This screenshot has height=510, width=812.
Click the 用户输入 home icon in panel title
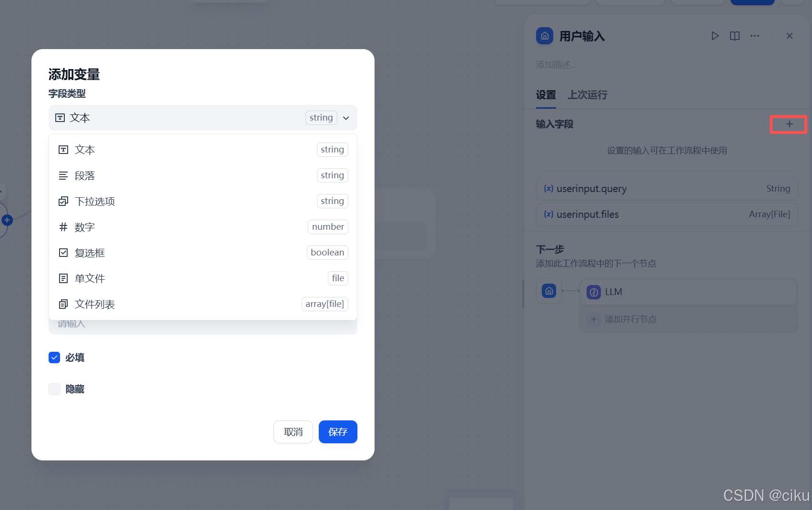[x=545, y=36]
